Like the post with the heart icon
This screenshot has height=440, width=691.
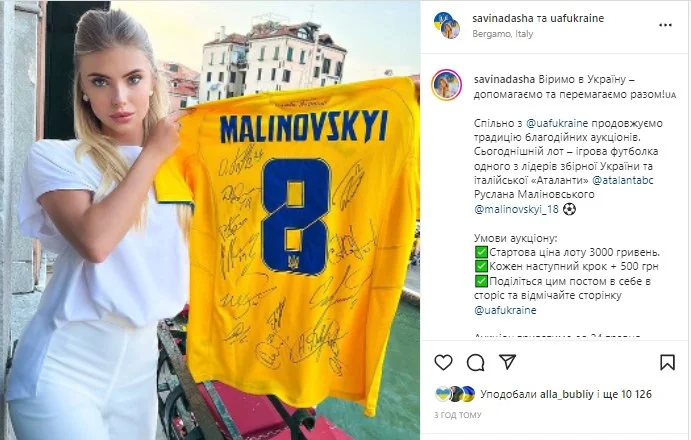pyautogui.click(x=443, y=362)
